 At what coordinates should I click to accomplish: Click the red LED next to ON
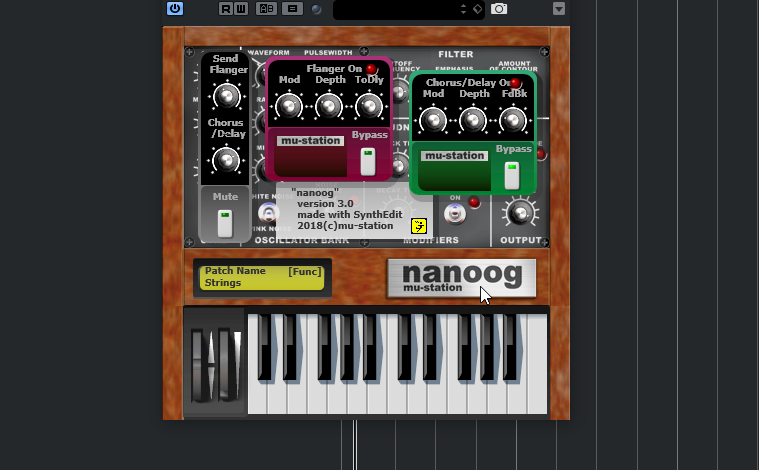[x=474, y=202]
